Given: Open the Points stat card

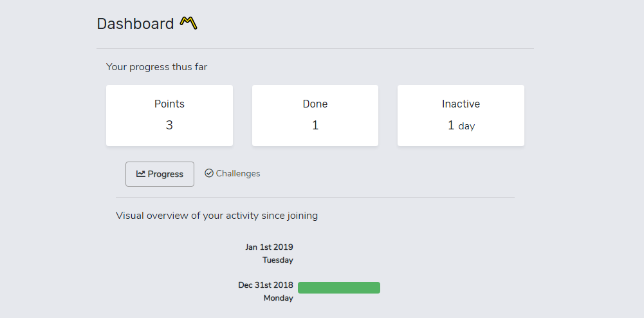Looking at the screenshot, I should click(x=169, y=115).
